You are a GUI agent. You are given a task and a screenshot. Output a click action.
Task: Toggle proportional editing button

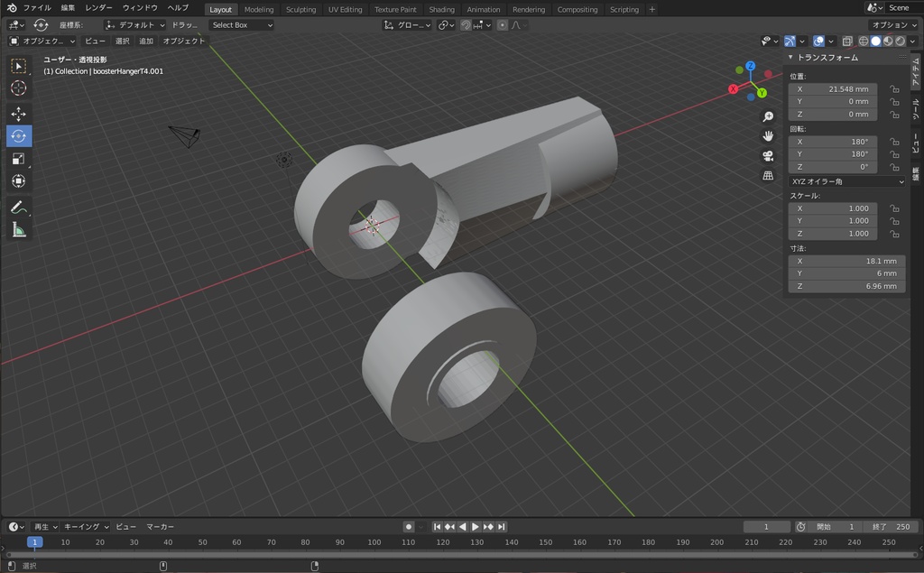coord(502,24)
